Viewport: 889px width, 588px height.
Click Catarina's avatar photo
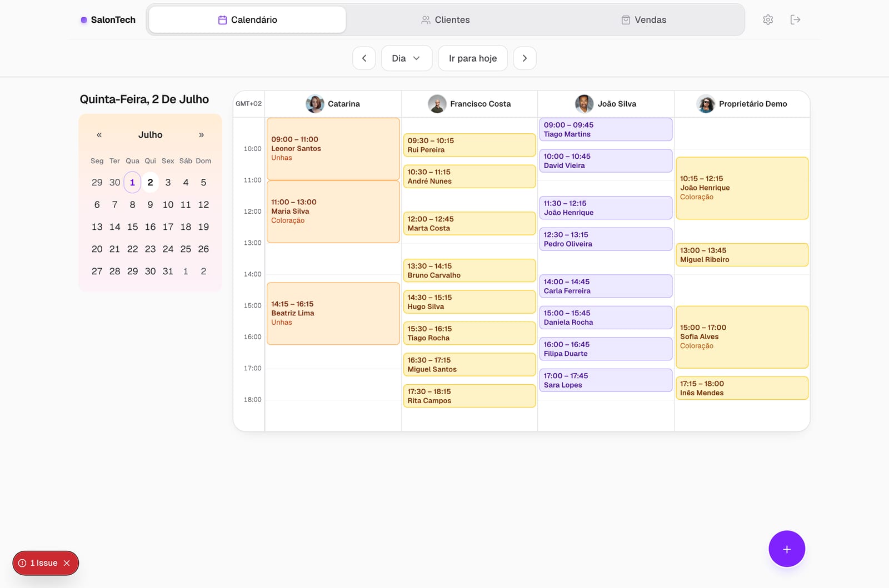[315, 104]
